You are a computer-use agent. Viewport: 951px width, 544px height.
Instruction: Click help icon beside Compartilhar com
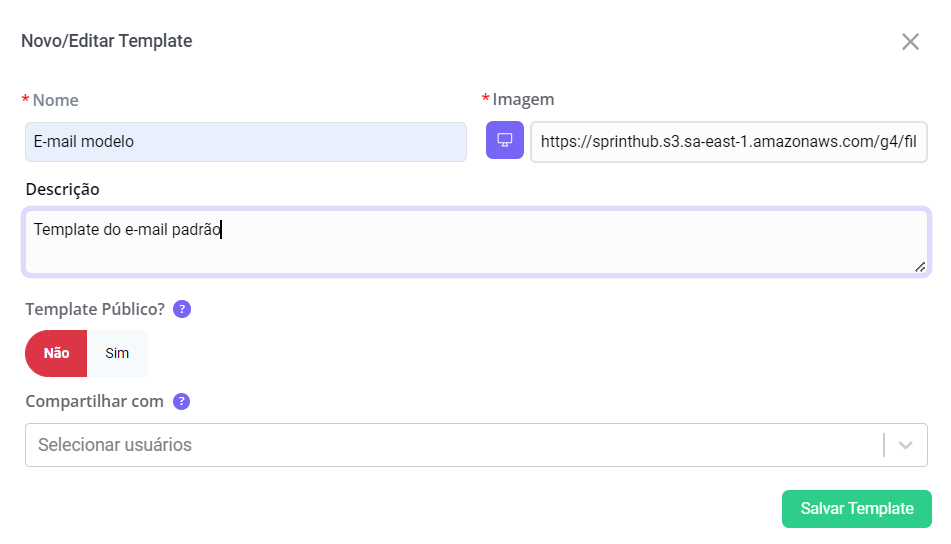click(x=182, y=402)
